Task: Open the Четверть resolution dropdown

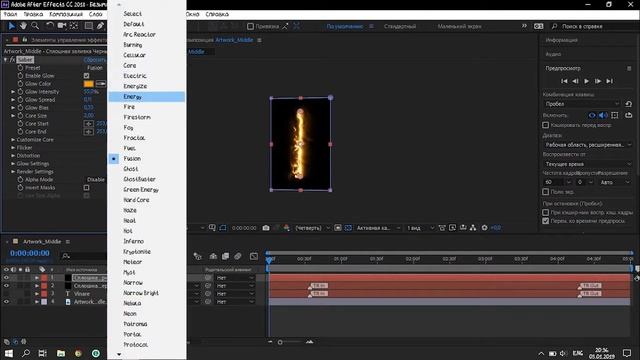Action: (x=312, y=228)
